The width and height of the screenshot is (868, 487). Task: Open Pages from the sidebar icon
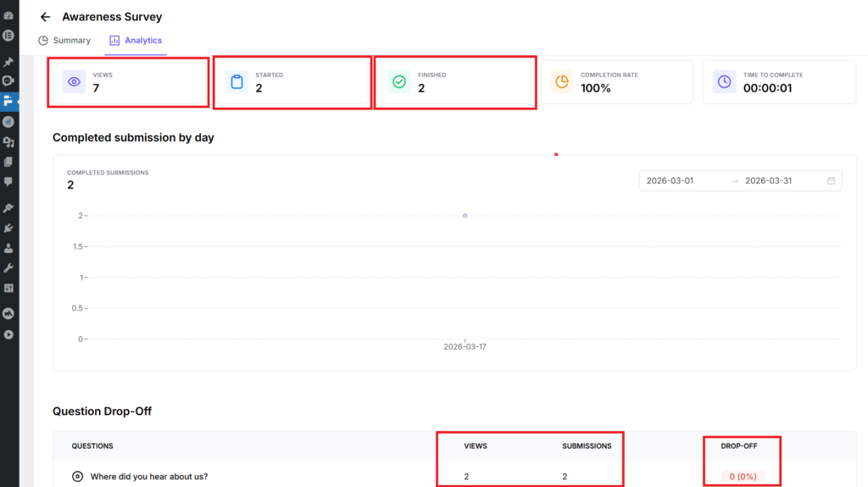[8, 162]
